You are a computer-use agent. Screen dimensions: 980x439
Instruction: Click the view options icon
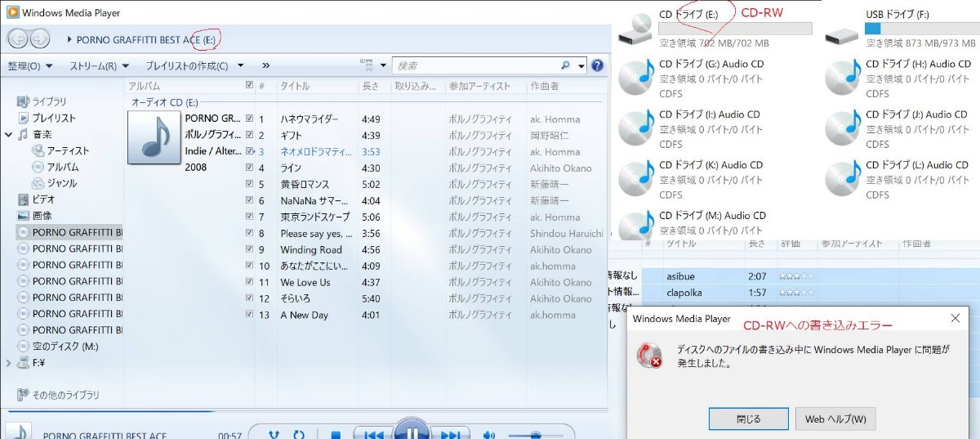(367, 65)
